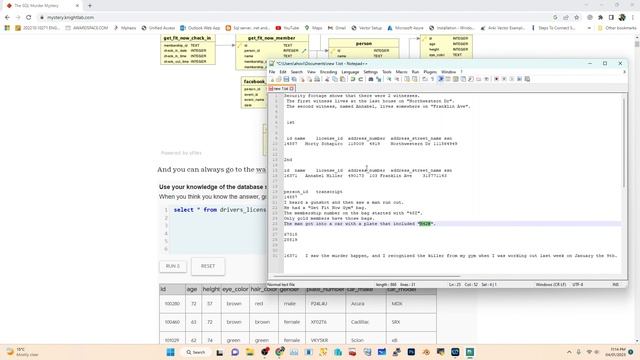The height and width of the screenshot is (360, 640).
Task: Open a new Chrome tab
Action: (x=90, y=6)
